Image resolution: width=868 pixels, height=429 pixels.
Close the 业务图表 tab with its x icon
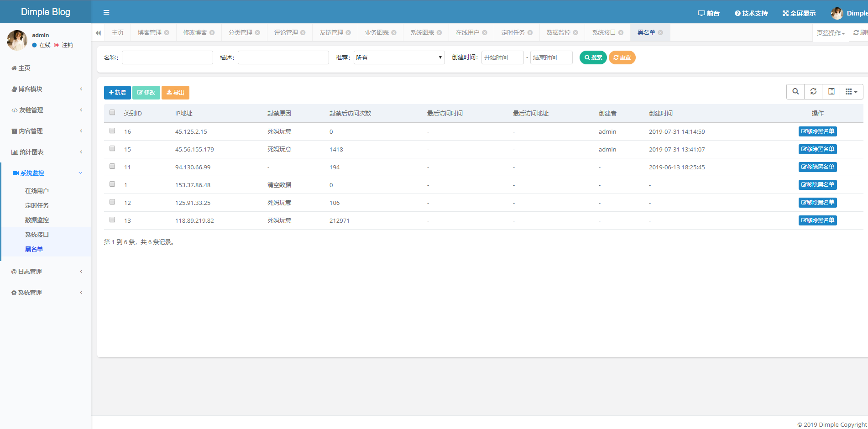coord(394,32)
